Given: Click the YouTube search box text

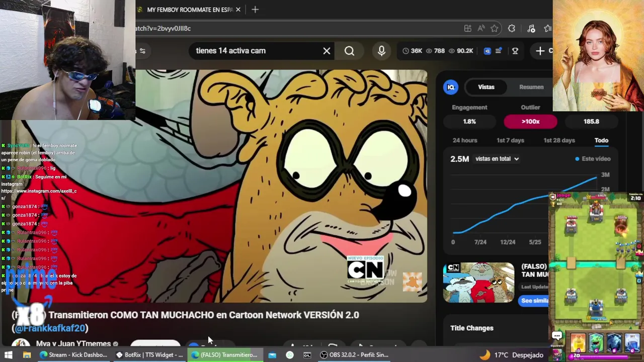Looking at the screenshot, I should [231, 51].
